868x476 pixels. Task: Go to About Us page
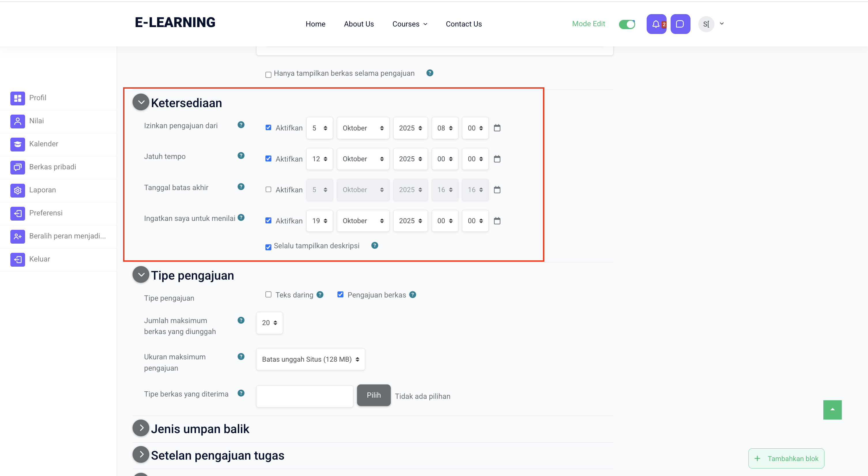[358, 24]
